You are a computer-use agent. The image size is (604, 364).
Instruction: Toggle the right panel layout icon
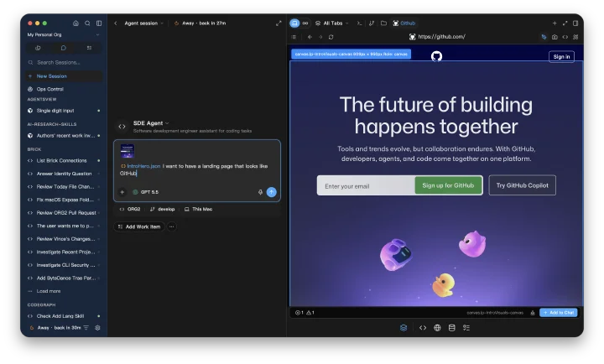575,23
